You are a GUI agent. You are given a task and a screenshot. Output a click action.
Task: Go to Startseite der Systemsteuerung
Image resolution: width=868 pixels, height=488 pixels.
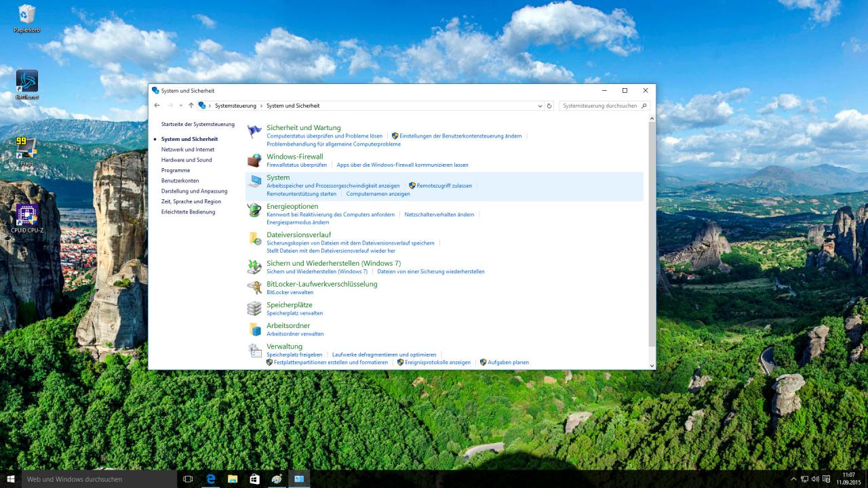pos(198,124)
